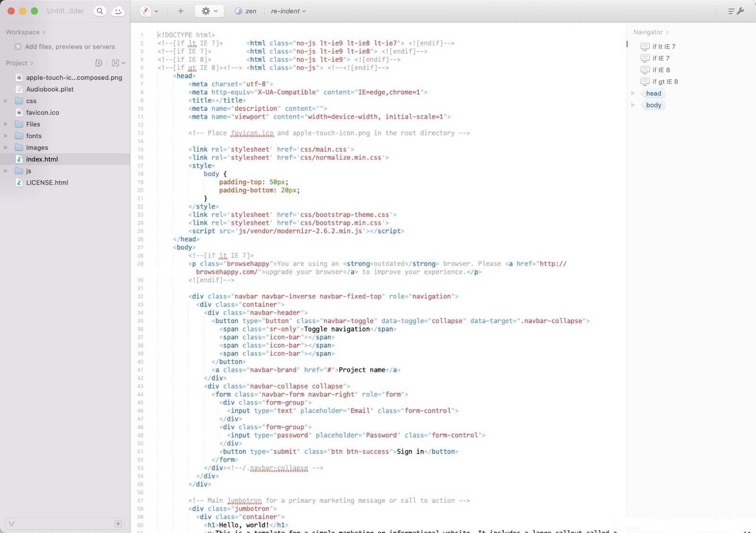
Task: Click the favicon.ico file icon
Action: [x=19, y=112]
